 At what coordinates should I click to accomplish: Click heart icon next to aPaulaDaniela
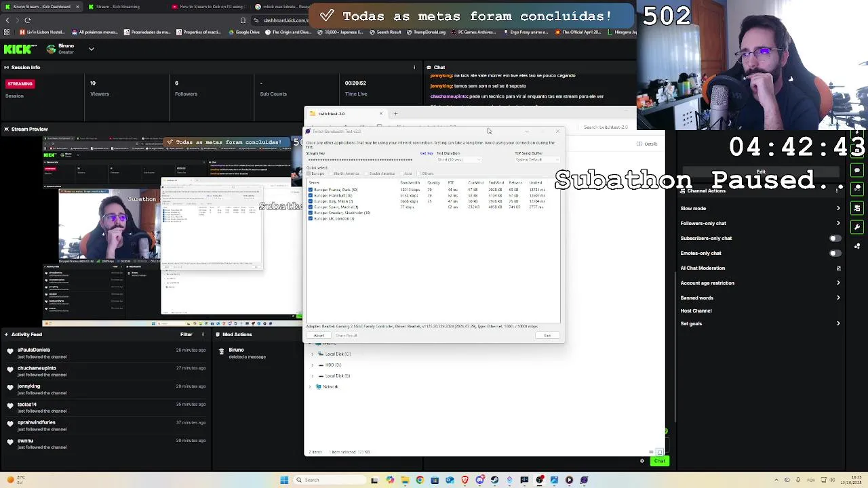[10, 351]
